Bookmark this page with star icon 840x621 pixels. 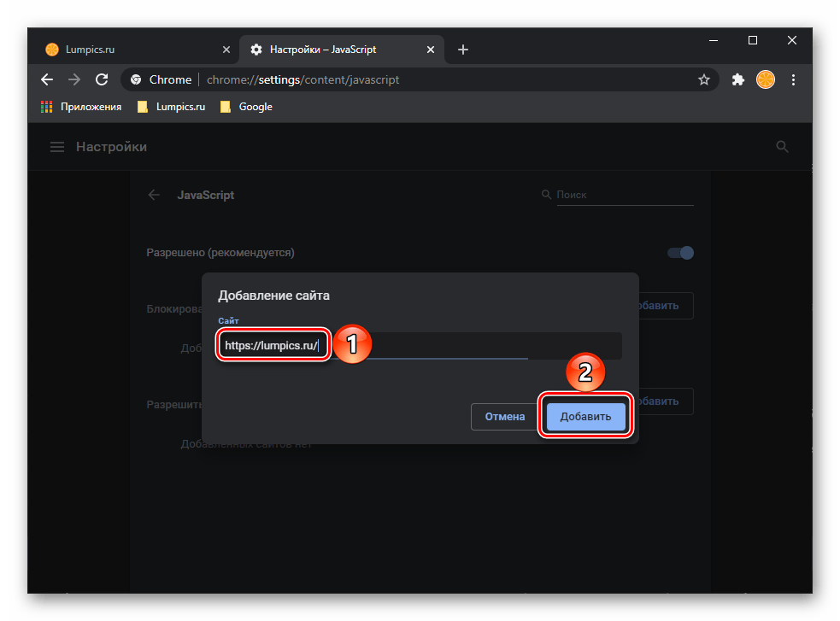704,79
